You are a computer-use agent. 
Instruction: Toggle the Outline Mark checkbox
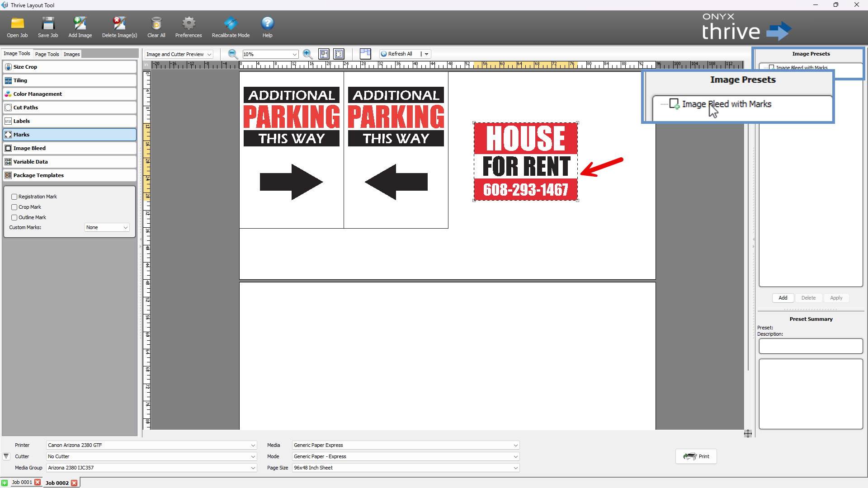pos(14,218)
